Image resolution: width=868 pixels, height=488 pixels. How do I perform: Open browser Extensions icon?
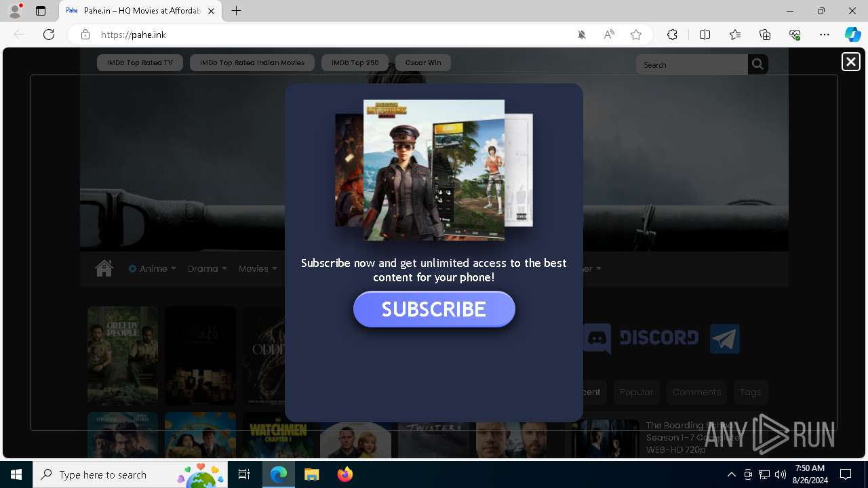tap(672, 35)
